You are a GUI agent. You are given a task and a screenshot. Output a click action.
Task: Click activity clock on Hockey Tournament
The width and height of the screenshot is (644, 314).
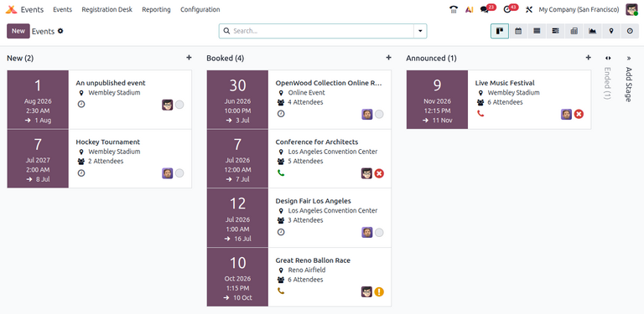point(81,173)
